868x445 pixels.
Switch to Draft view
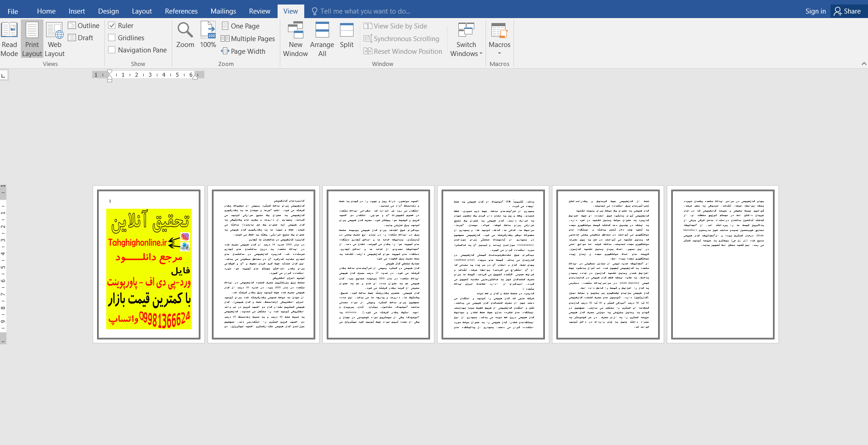pos(80,37)
